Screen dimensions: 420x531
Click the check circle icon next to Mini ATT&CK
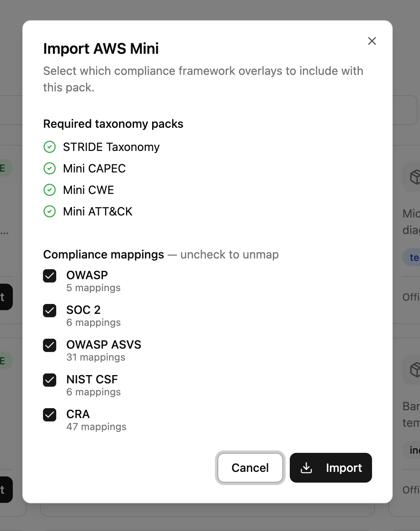tap(49, 211)
